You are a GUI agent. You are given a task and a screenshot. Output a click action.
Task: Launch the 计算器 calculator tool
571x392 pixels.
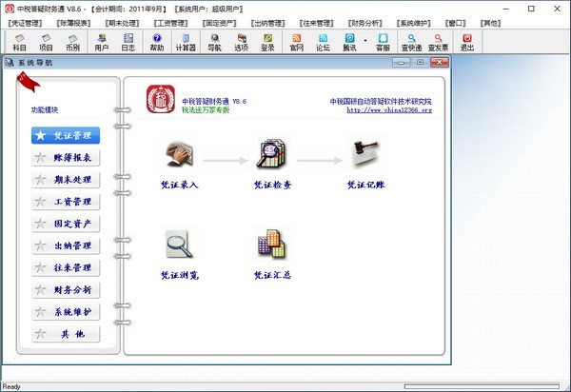186,41
